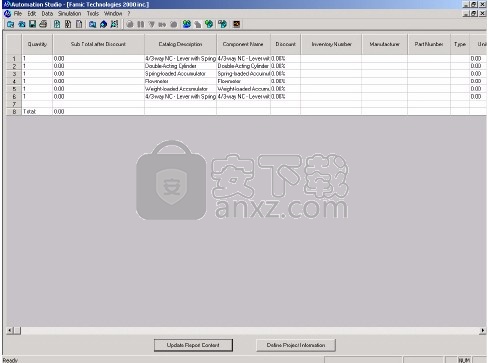This screenshot has width=488, height=363.
Task: Select row header number 1
Action: (14, 58)
